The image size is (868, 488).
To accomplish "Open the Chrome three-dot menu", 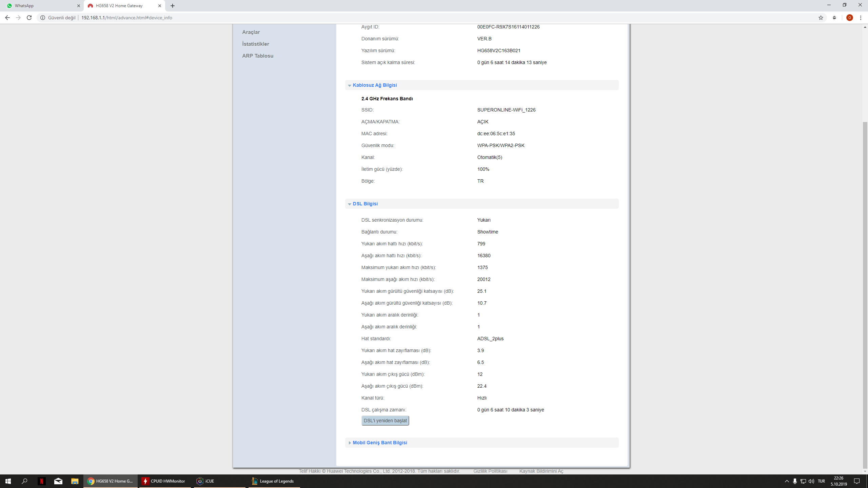I will pos(861,18).
